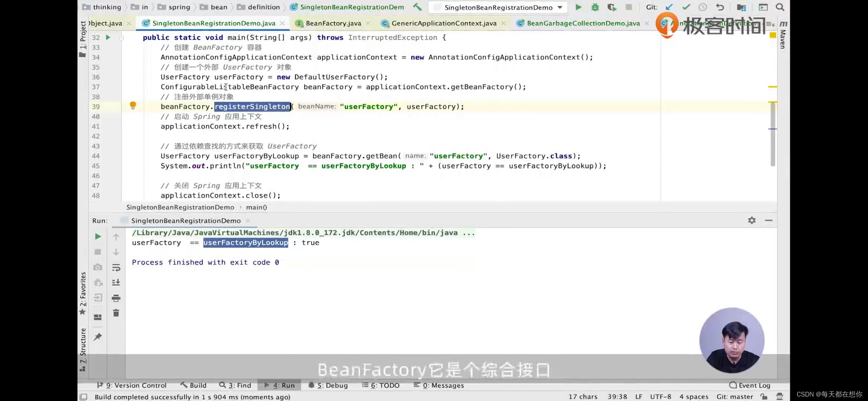Open the Git: master branch widget

click(x=735, y=397)
